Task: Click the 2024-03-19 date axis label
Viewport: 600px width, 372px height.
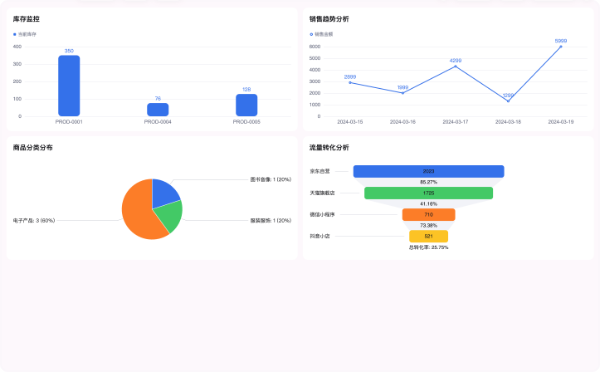Action: [561, 122]
